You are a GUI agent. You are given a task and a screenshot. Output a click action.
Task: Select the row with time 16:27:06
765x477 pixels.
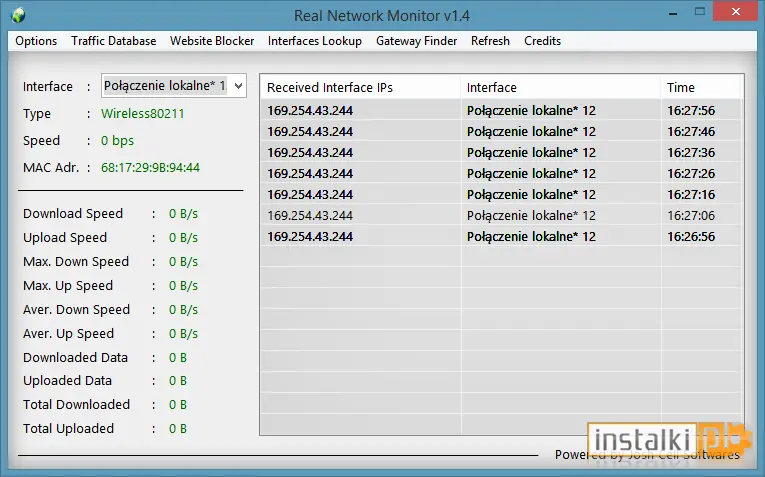(502, 216)
